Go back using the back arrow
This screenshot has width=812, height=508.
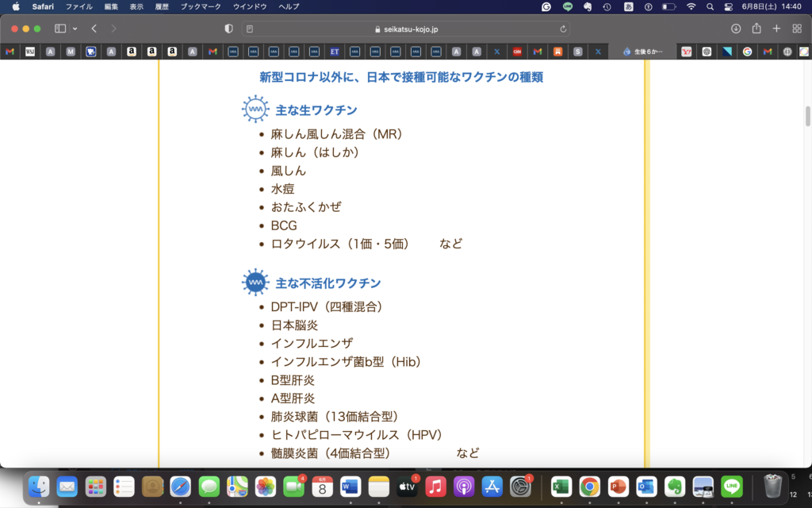(x=94, y=29)
